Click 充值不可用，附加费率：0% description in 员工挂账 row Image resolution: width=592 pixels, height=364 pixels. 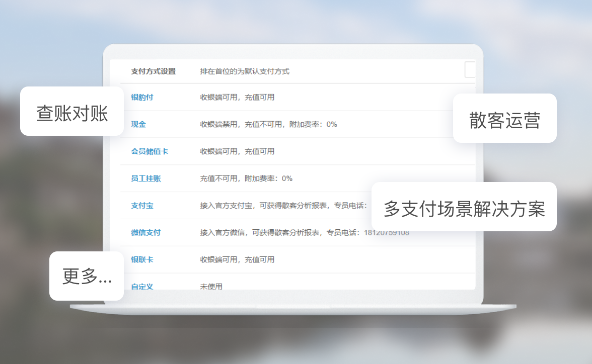[246, 178]
